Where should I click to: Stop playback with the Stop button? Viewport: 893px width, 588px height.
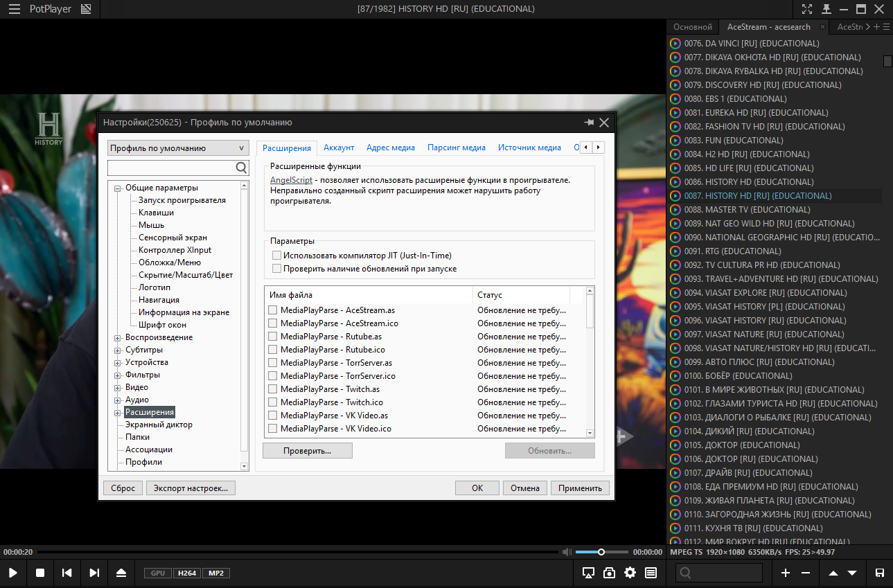(x=40, y=573)
